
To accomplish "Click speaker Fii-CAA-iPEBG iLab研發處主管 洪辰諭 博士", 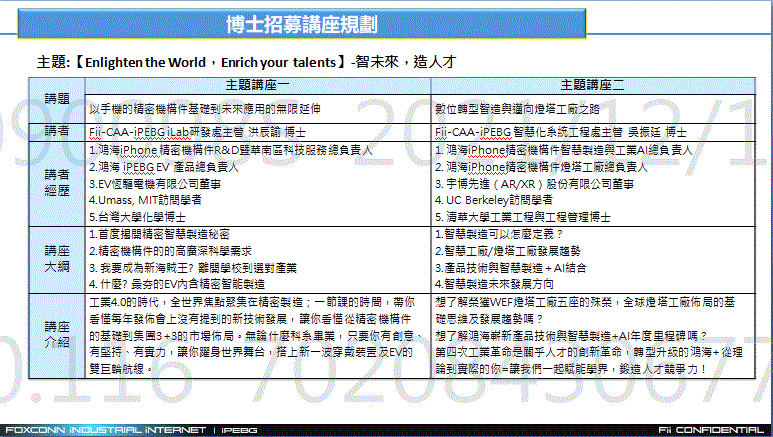I will click(197, 132).
